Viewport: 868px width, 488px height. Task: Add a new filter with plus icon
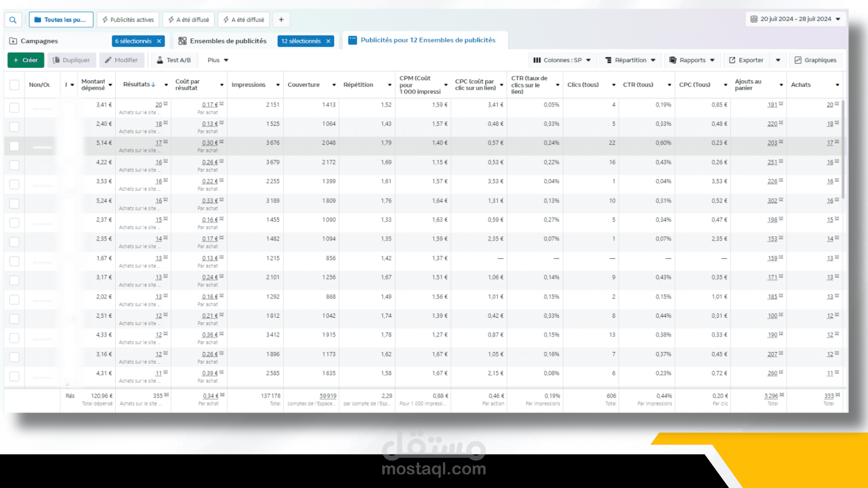(281, 20)
